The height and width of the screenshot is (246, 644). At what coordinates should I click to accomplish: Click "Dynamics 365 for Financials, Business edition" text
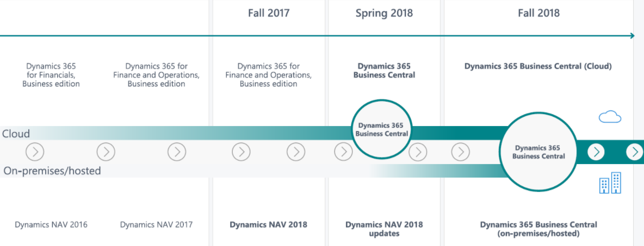51,74
